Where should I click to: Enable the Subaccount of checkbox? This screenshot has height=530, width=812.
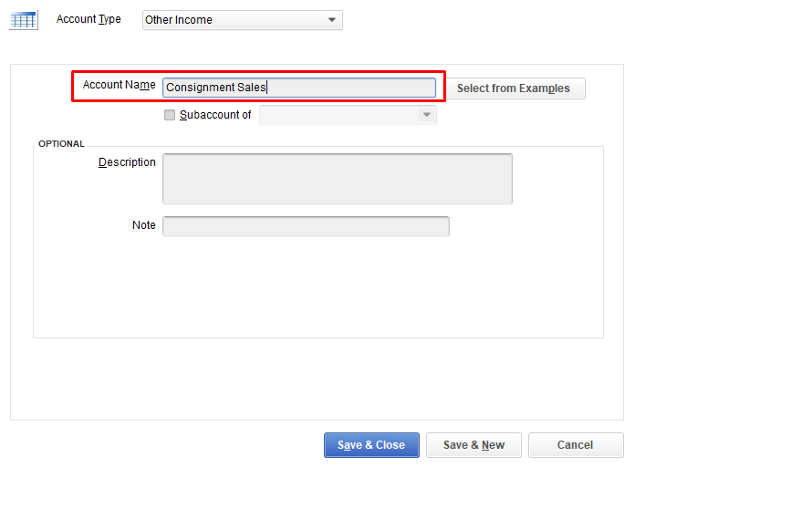(170, 115)
